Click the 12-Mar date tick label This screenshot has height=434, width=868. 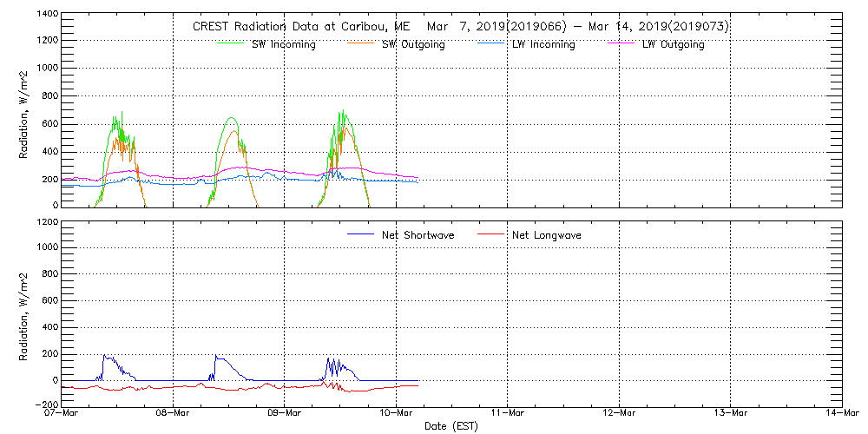(619, 413)
